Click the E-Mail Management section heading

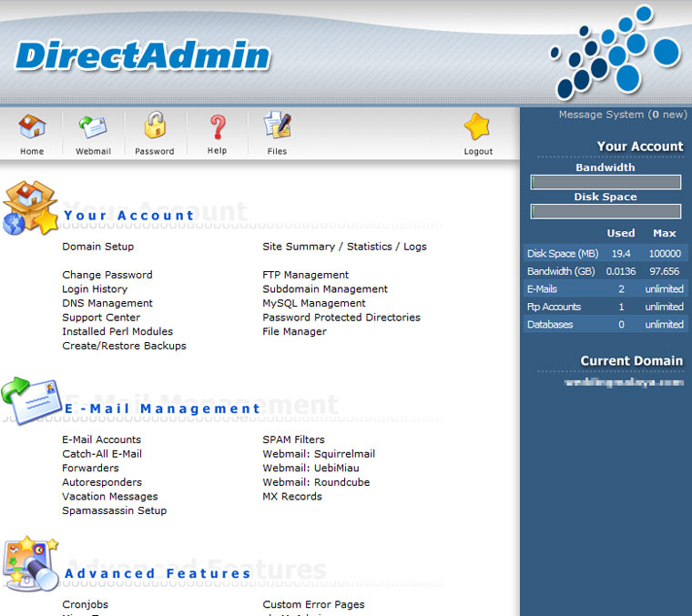163,409
